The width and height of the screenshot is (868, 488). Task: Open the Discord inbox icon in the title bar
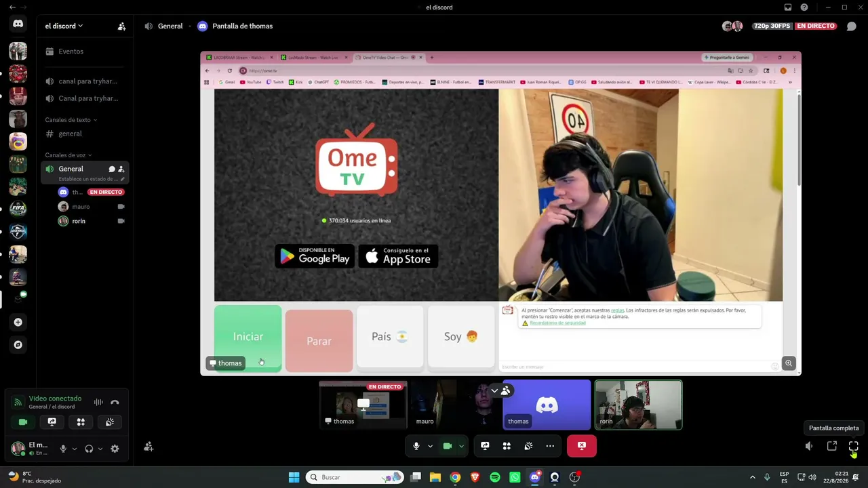point(788,7)
